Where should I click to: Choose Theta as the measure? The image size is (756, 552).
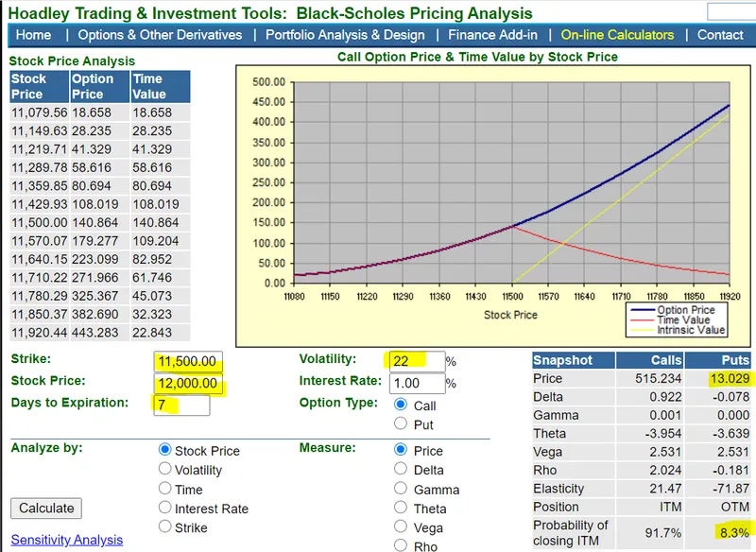(400, 508)
